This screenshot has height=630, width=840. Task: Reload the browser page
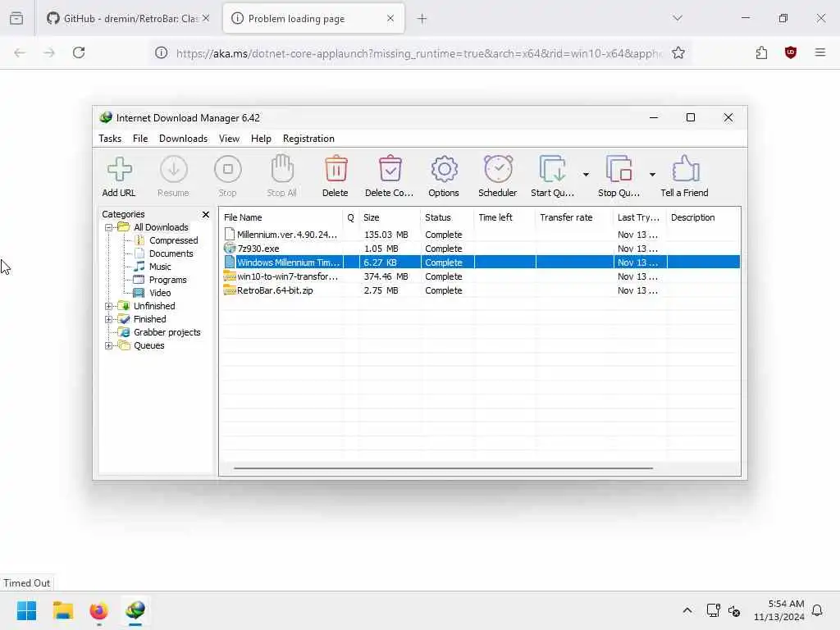pos(79,52)
